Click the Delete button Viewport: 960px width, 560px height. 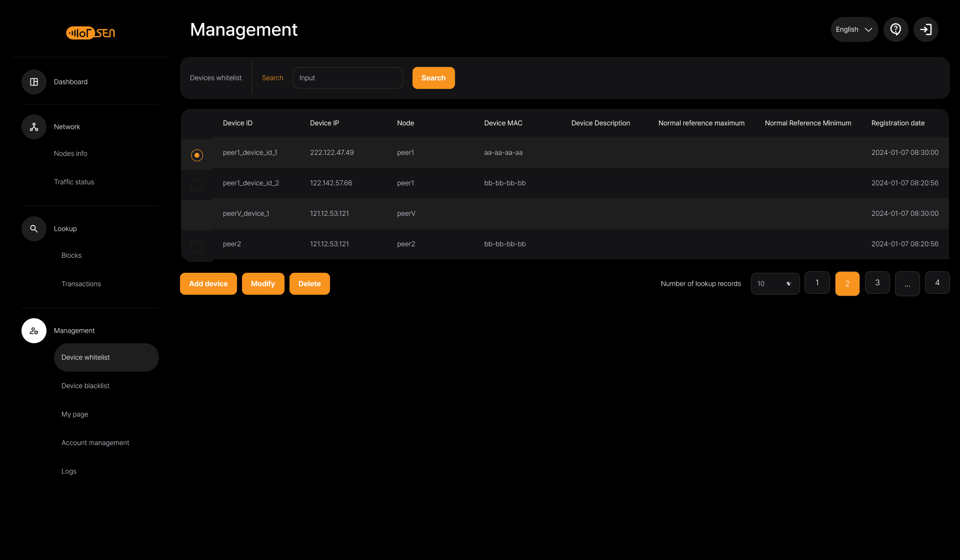[x=309, y=284]
